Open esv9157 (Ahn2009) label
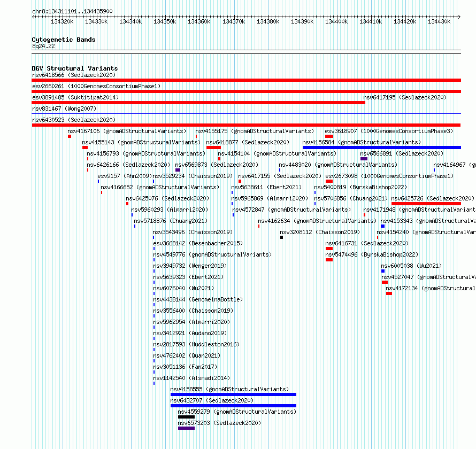The height and width of the screenshot is (449, 476). (x=125, y=176)
